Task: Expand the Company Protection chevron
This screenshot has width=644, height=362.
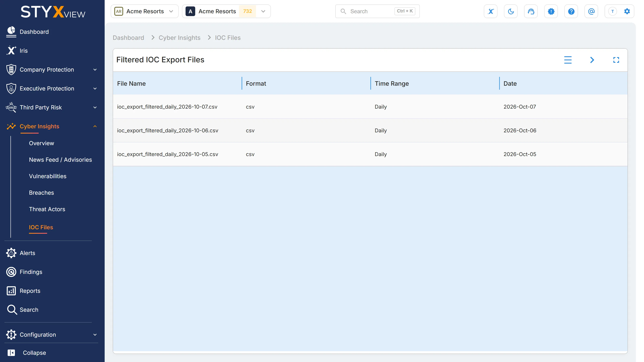Action: (95, 70)
